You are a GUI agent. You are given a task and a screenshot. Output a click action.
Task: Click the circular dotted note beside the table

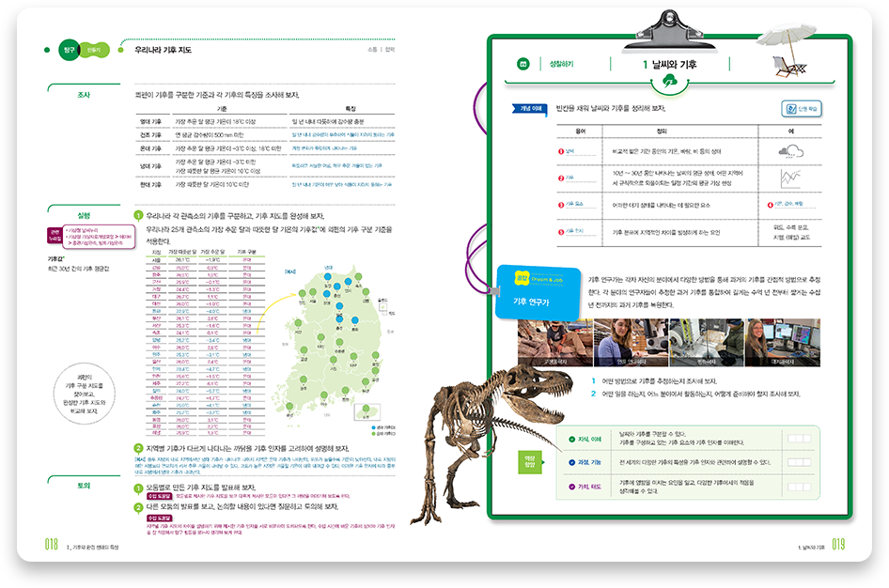[x=84, y=395]
